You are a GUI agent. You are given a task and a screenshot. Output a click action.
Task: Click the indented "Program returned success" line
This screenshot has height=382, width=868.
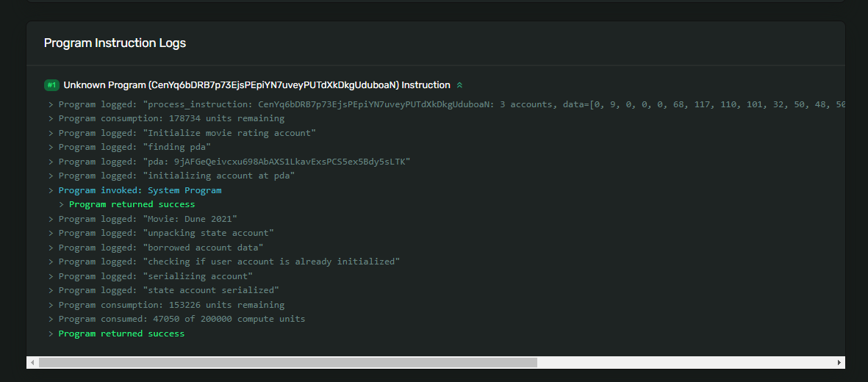(132, 204)
